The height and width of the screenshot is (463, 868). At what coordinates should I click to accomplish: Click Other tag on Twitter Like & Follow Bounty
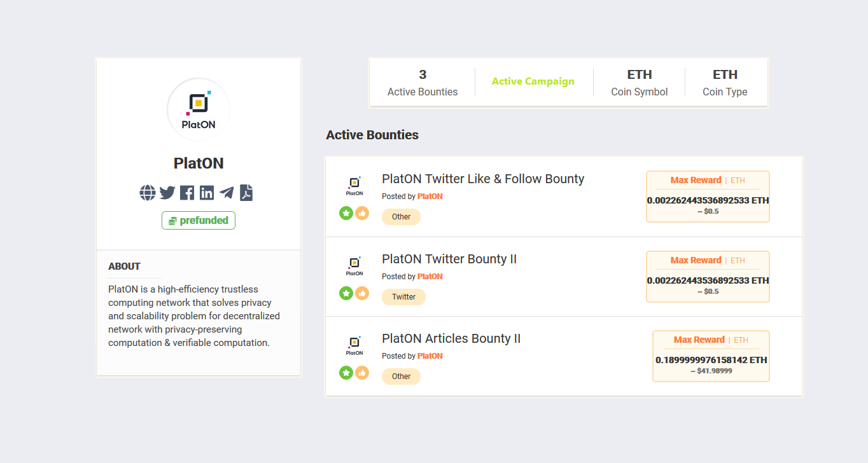tap(401, 217)
